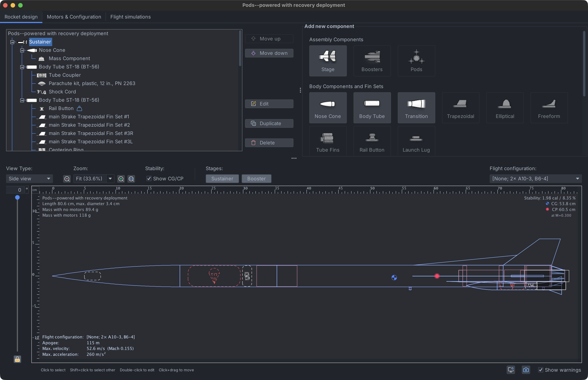588x380 pixels.
Task: Zoom in on the rocket view
Action: click(x=121, y=179)
